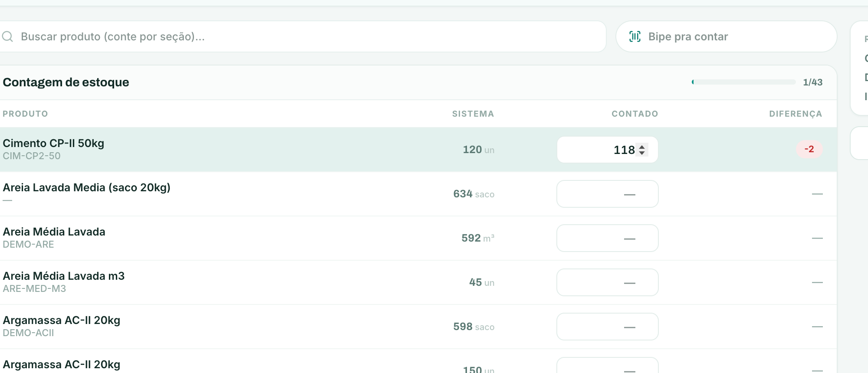The height and width of the screenshot is (373, 868).
Task: Click the -2 difference badge
Action: tap(809, 149)
